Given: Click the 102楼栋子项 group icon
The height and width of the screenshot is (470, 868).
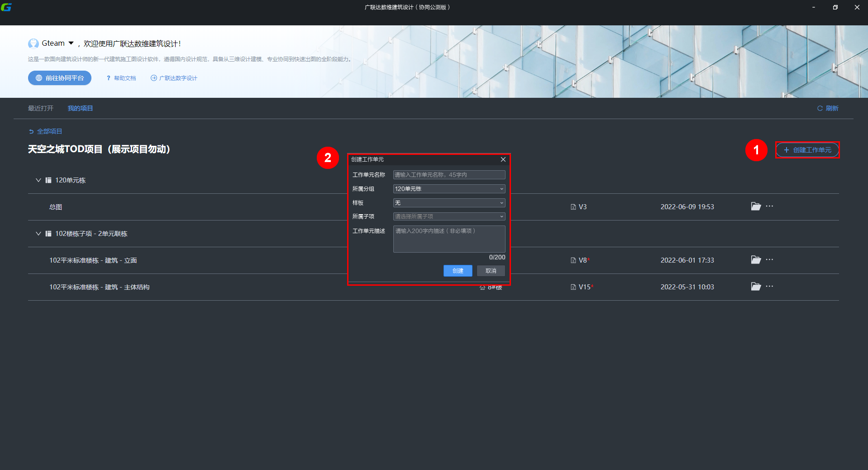Looking at the screenshot, I should [x=48, y=234].
